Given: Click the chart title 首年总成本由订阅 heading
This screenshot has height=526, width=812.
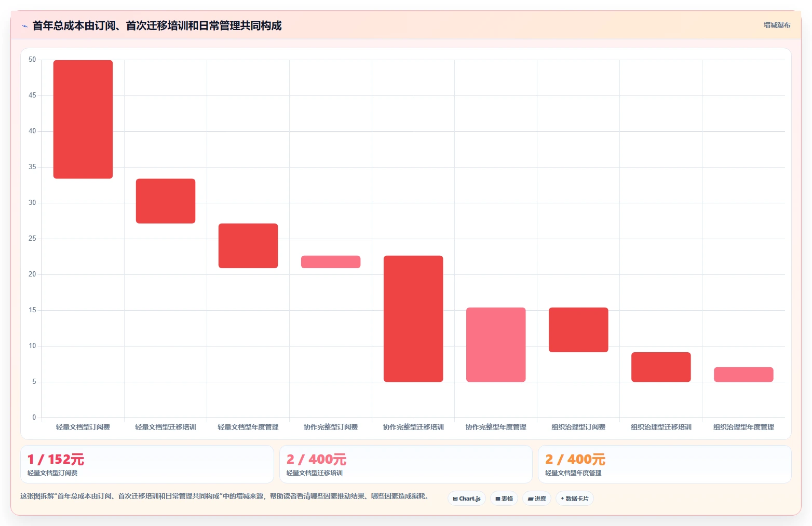Looking at the screenshot, I should [x=157, y=25].
